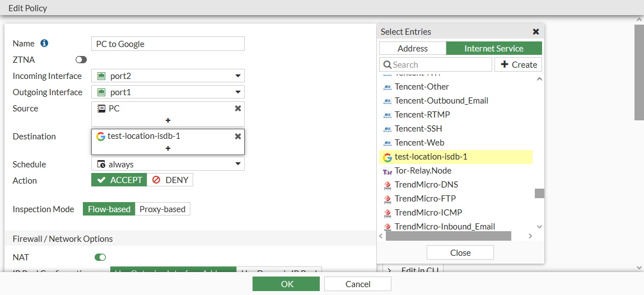This screenshot has width=644, height=295.
Task: Click the Close button in Select Entries
Action: click(460, 253)
